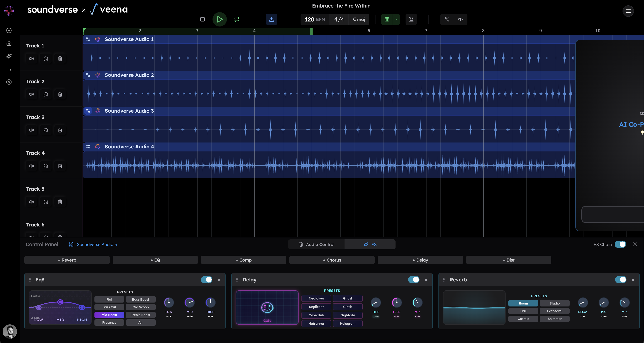Toggle the metronome icon
The width and height of the screenshot is (644, 343).
(411, 19)
